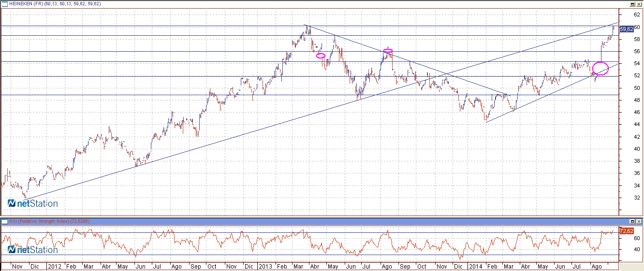Click the RSI indicator panel icon
Screen dimensions: 644x271
tap(4, 221)
